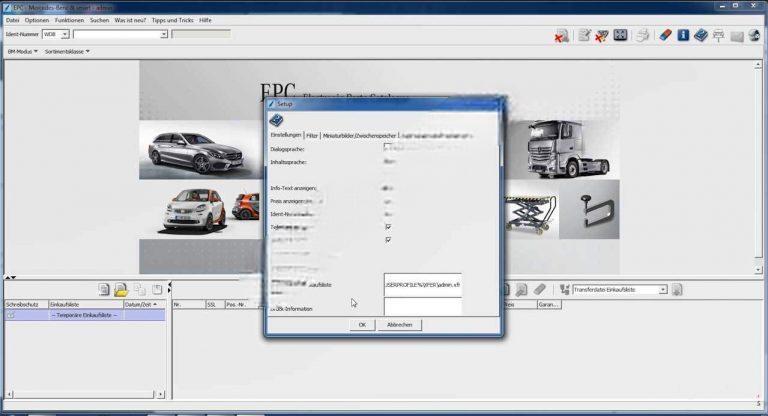Open the Transferdatei-Einkaufsliste dropdown
768x416 pixels.
tap(663, 290)
